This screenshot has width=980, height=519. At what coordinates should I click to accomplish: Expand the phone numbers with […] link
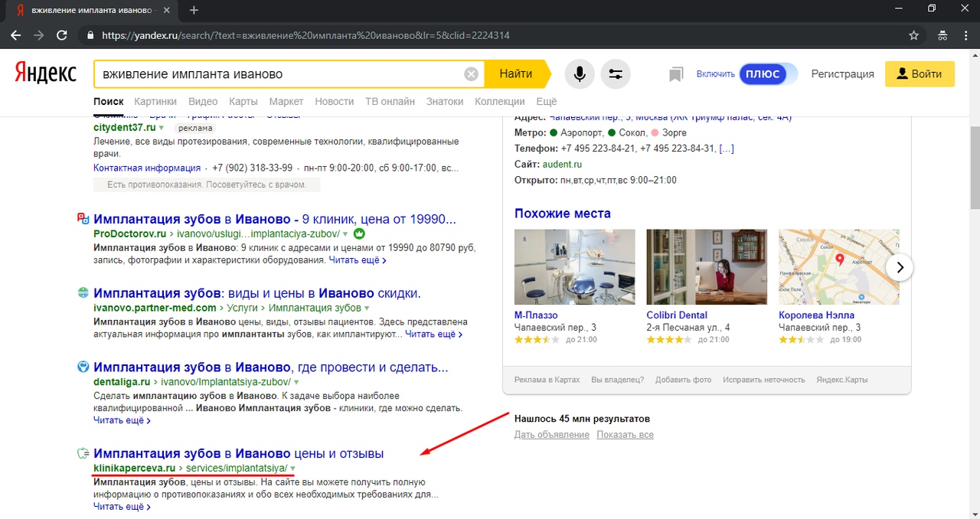727,149
